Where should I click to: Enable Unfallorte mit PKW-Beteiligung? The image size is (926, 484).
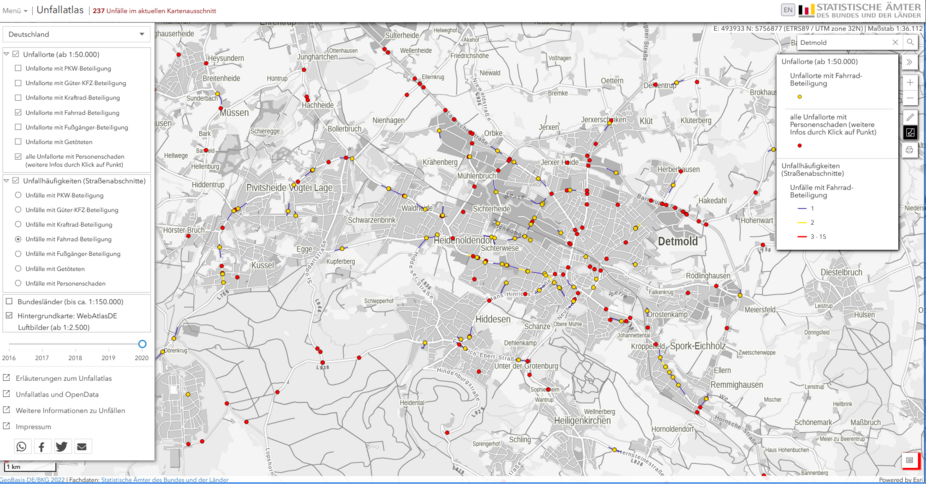pos(18,68)
